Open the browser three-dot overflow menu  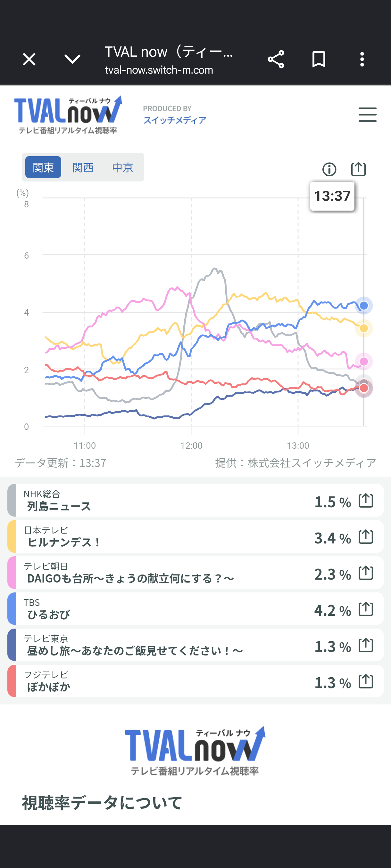click(x=362, y=59)
